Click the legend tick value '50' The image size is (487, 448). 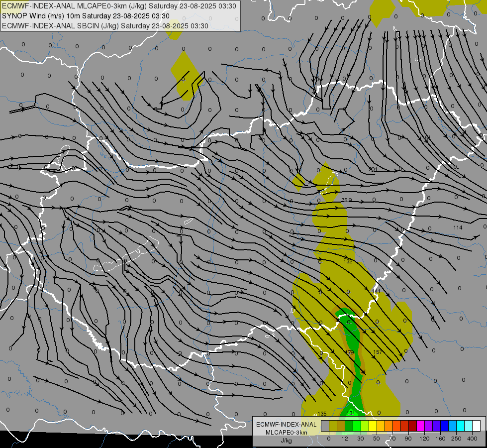coord(377,439)
